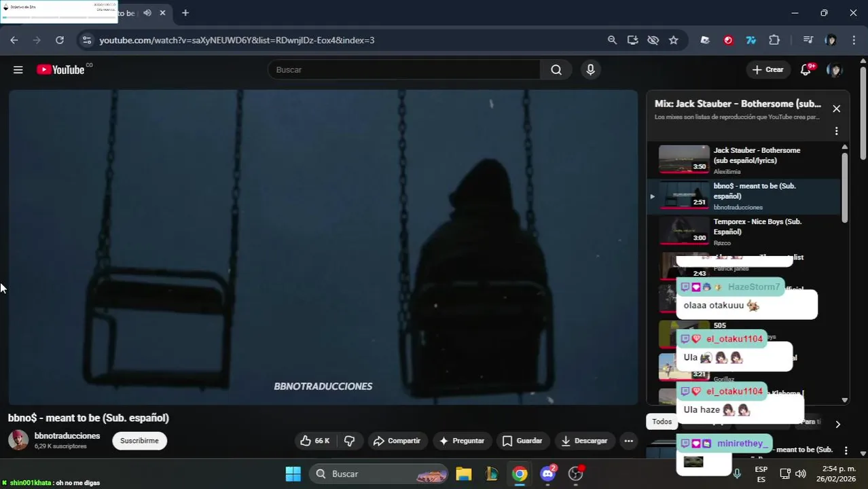Image resolution: width=868 pixels, height=489 pixels.
Task: Click the YouTube Buscar search field
Action: point(404,69)
